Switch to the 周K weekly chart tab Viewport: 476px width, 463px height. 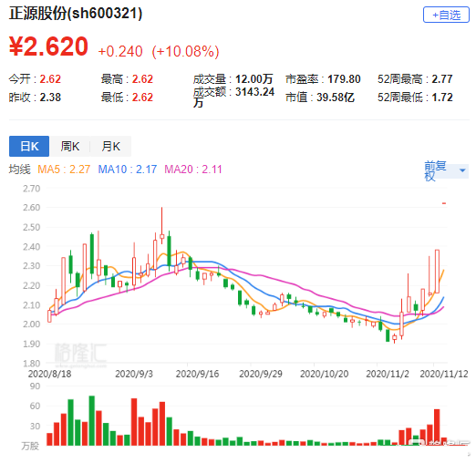point(70,147)
